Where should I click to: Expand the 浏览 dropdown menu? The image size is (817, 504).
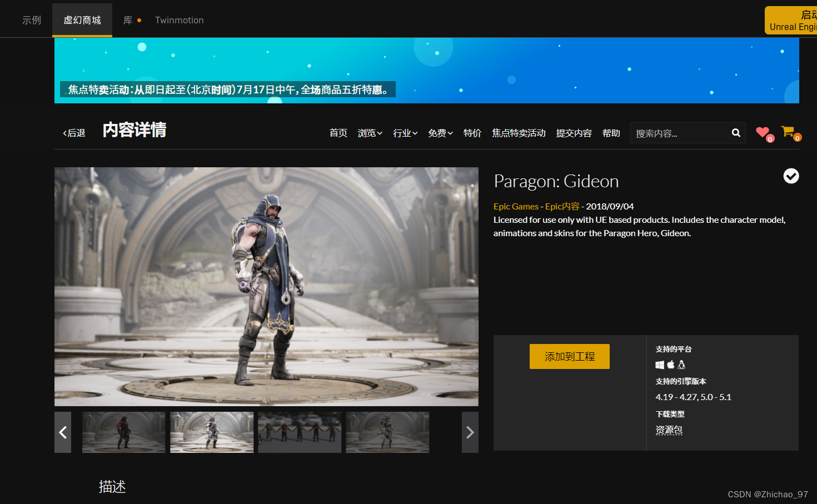coord(370,133)
